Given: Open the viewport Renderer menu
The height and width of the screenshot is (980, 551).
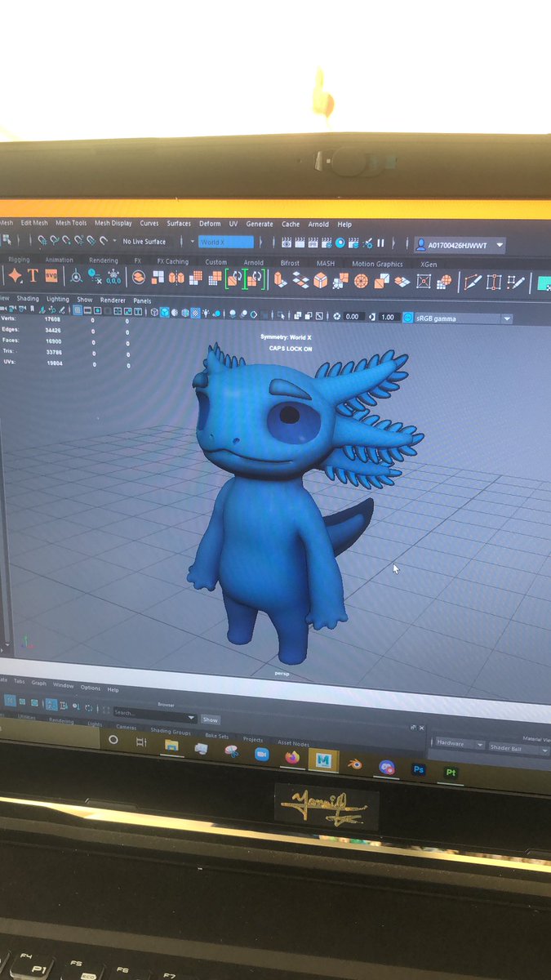Looking at the screenshot, I should tap(113, 300).
